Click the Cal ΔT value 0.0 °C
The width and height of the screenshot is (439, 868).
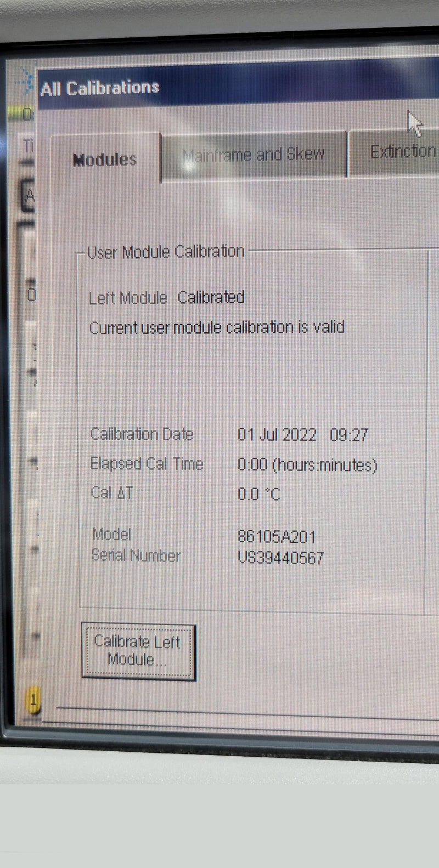click(258, 494)
